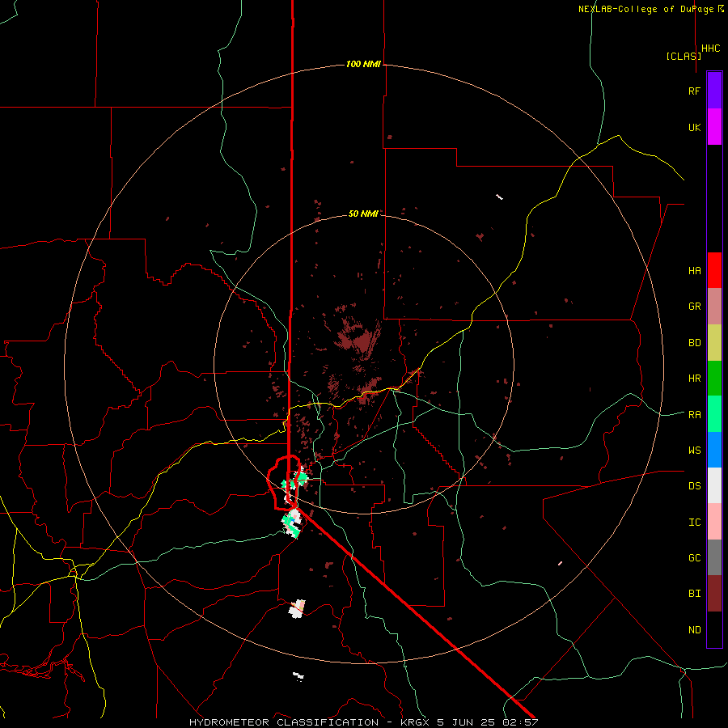This screenshot has width=728, height=728.
Task: Click the 'RF' legend label
Action: [694, 91]
